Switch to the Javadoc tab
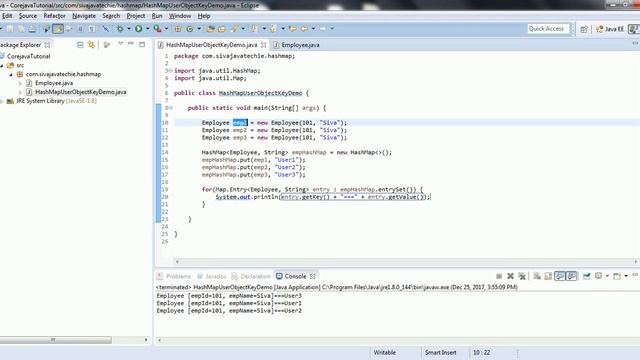This screenshot has width=640, height=360. (211, 276)
